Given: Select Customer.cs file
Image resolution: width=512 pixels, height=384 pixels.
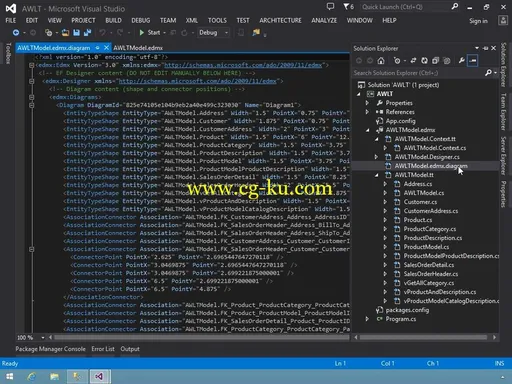Looking at the screenshot, I should (420, 202).
